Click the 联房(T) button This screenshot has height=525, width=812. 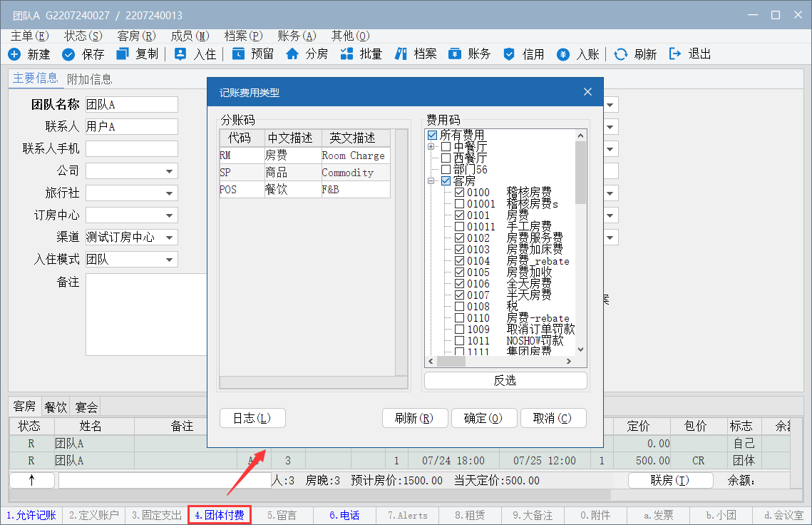(671, 481)
